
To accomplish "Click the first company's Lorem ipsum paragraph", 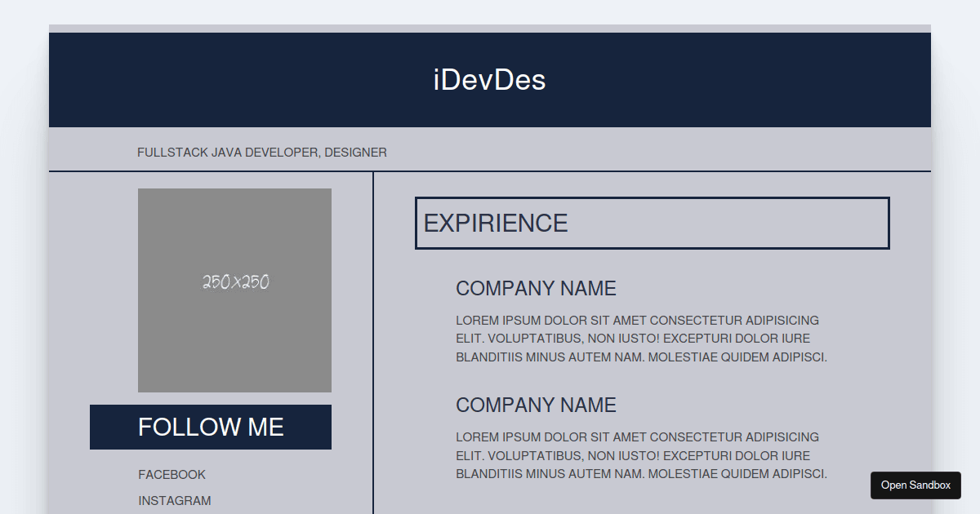I will [642, 339].
